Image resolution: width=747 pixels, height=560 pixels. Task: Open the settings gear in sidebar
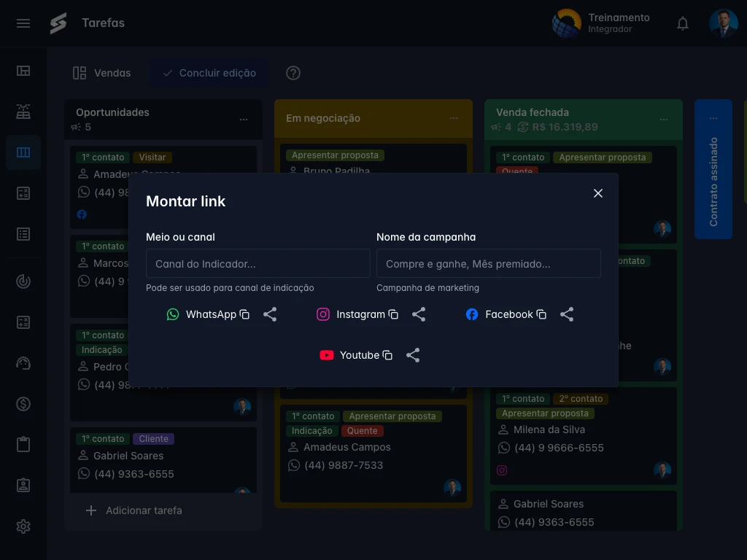coord(23,526)
